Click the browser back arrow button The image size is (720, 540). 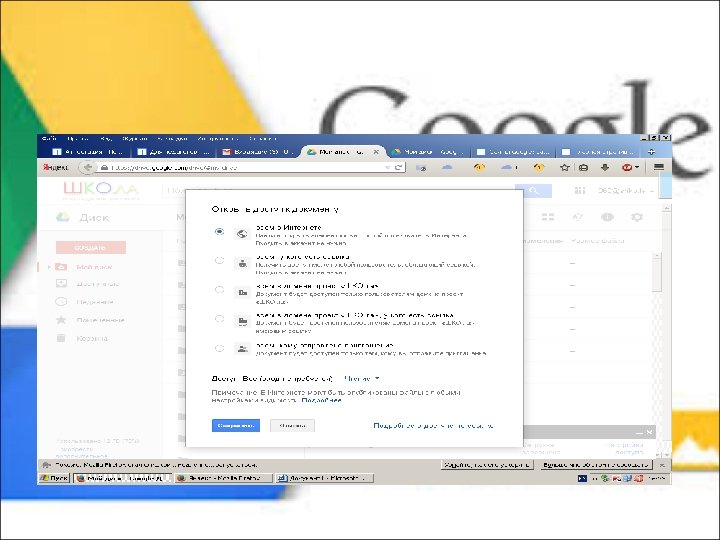point(88,168)
